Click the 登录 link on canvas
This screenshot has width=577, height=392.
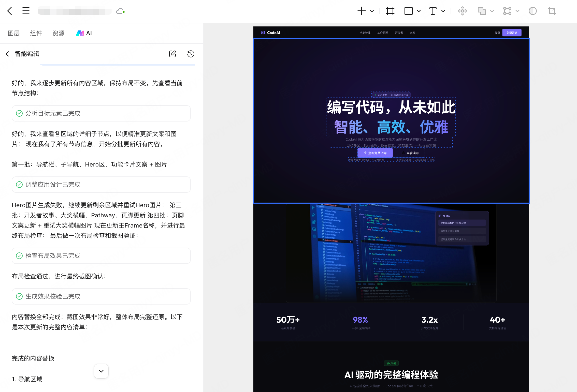coord(497,33)
